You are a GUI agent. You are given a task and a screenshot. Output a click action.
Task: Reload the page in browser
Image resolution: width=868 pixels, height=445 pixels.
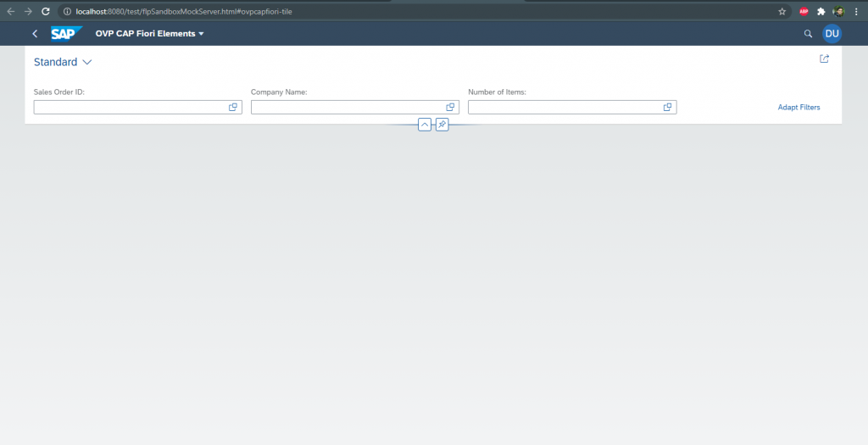pyautogui.click(x=46, y=11)
